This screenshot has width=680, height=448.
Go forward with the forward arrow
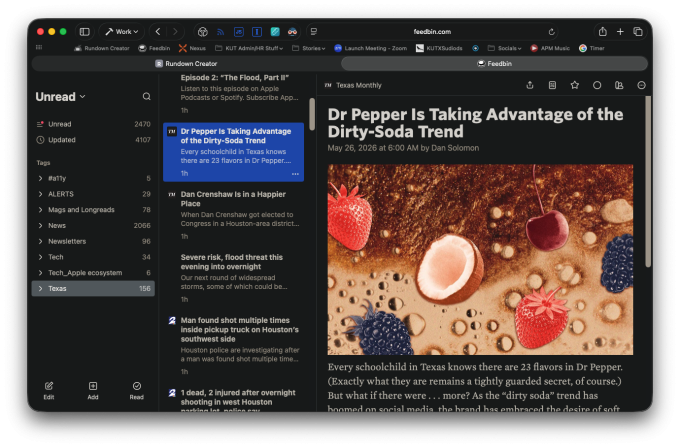[175, 32]
